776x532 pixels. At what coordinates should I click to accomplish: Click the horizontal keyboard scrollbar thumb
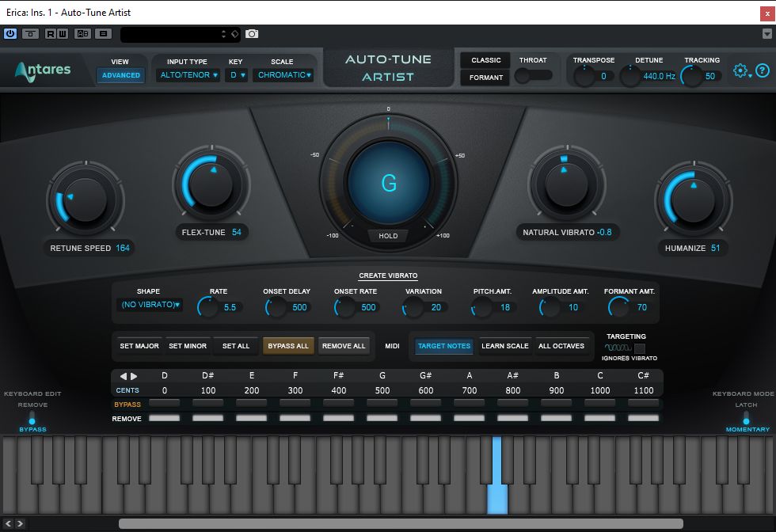point(401,523)
